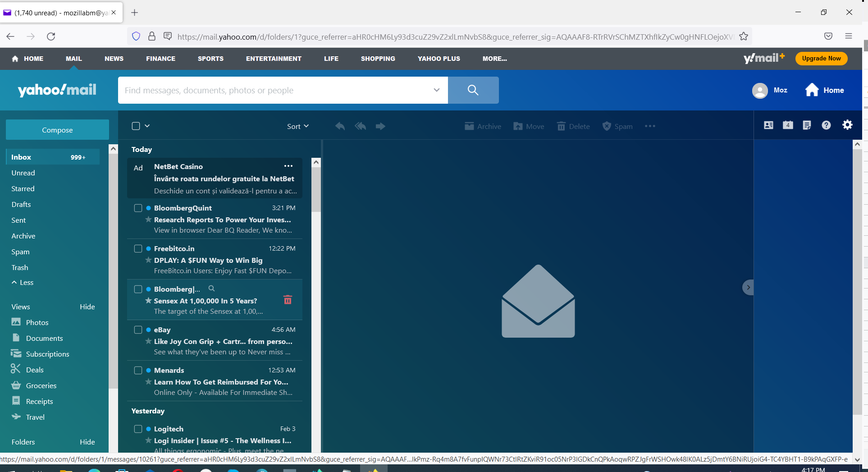This screenshot has width=868, height=472.
Task: Open the Firefox hamburger menu
Action: tap(849, 36)
